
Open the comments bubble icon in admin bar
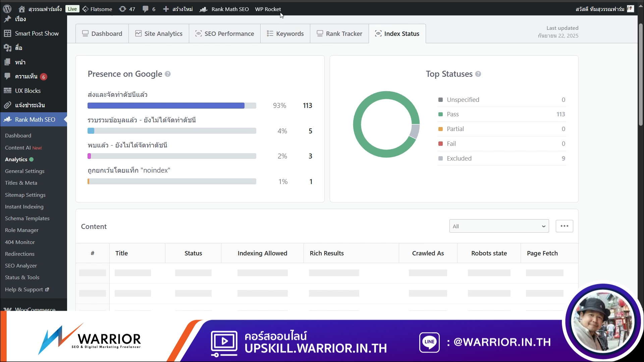[x=146, y=9]
